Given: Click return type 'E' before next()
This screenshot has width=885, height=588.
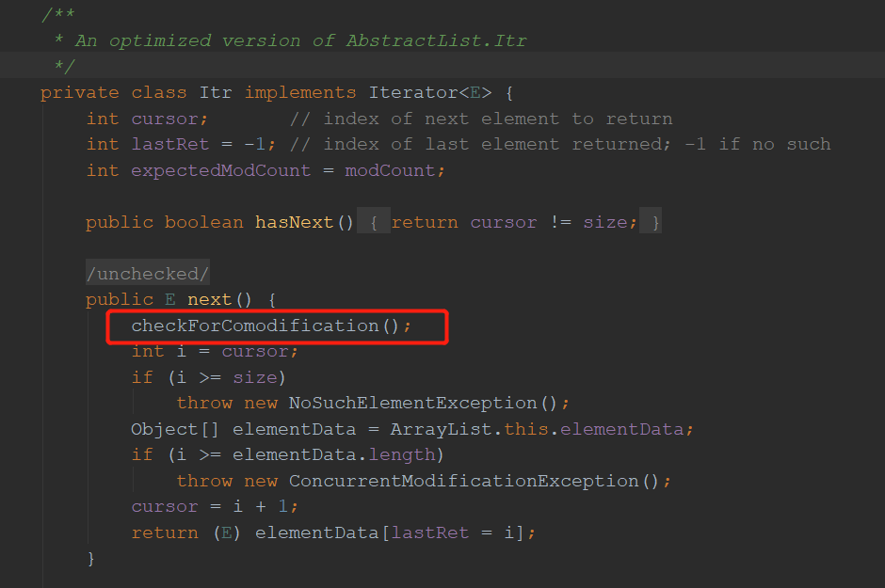Looking at the screenshot, I should pos(169,299).
